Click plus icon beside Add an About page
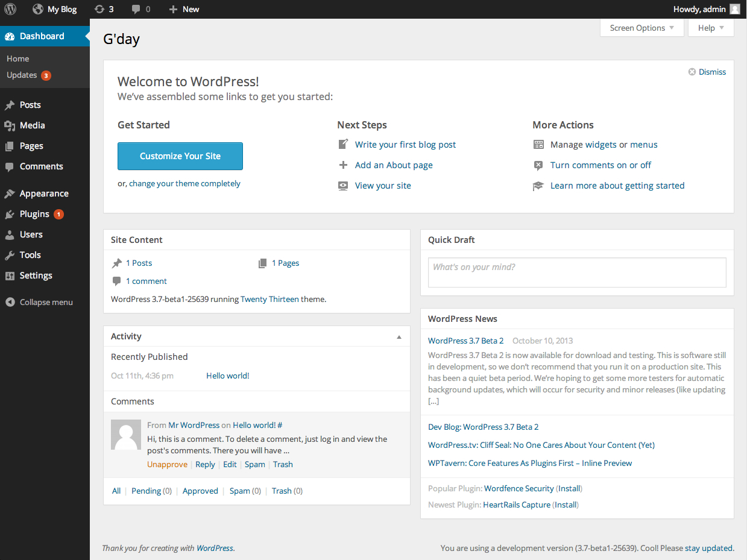Screen dimensions: 747x560 pyautogui.click(x=343, y=165)
